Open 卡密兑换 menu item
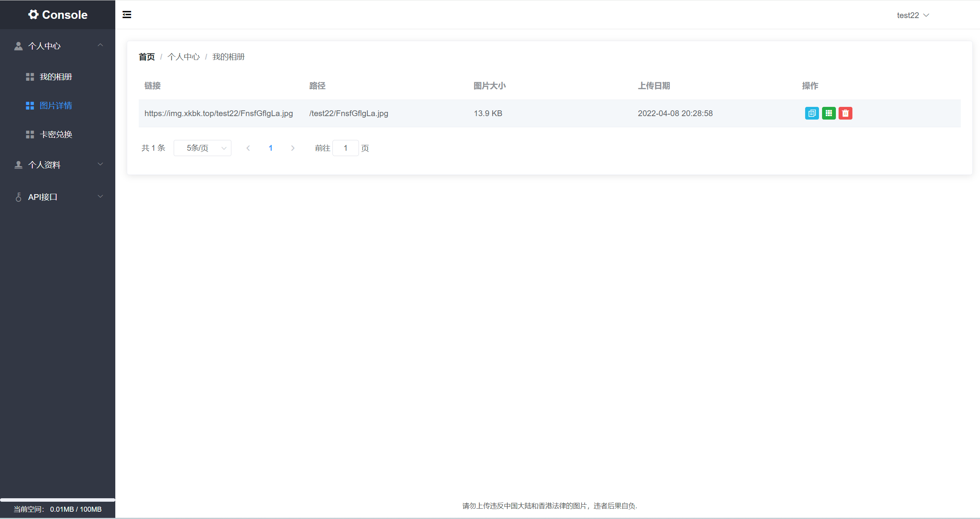This screenshot has height=519, width=980. tap(56, 135)
